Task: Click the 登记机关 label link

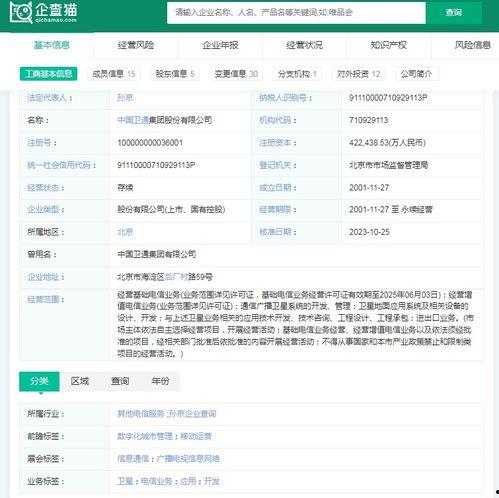Action: click(275, 165)
